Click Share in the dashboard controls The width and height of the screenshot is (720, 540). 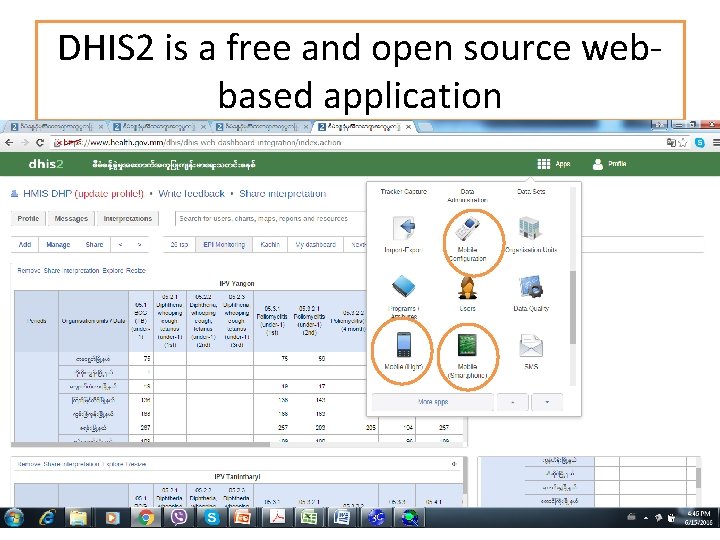click(x=94, y=245)
